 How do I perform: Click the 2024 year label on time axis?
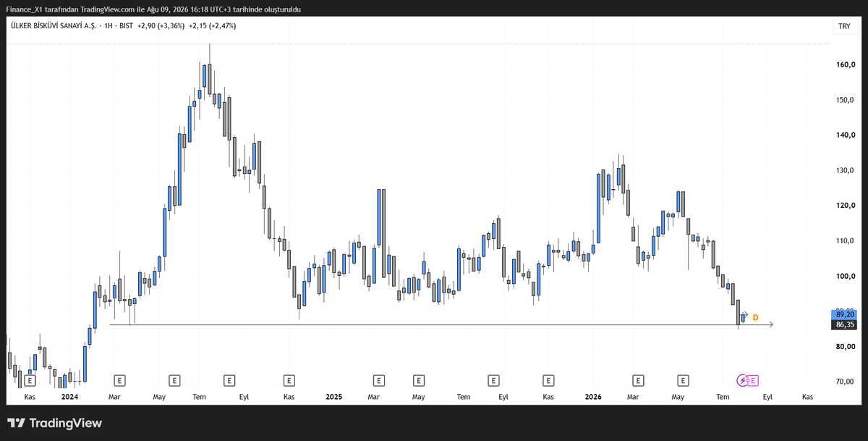[x=70, y=397]
